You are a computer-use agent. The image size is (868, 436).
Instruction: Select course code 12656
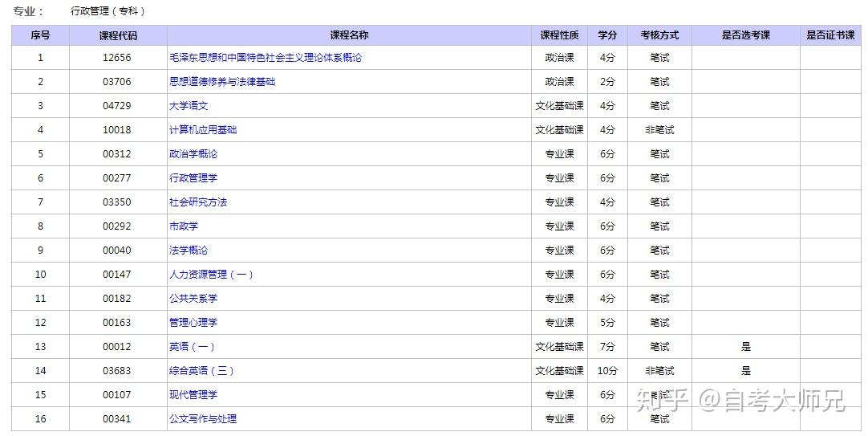coord(117,58)
